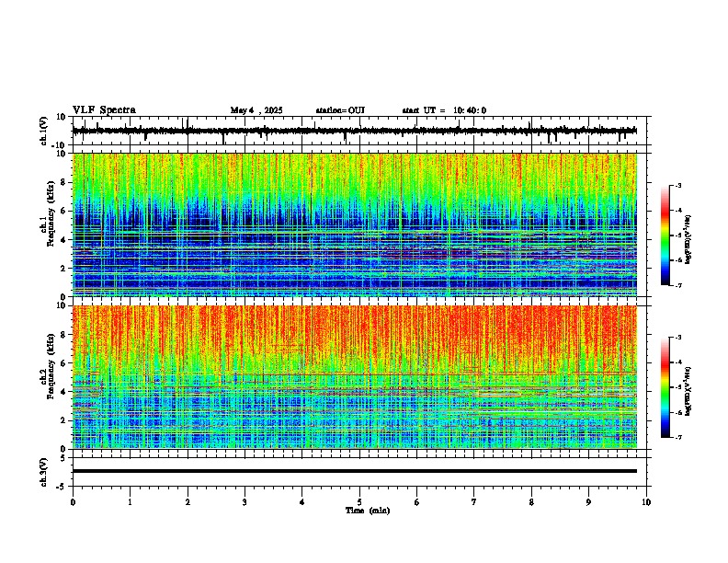Click the ch.1 spectrogram color scale bar
Screen dimensions: 728x563
point(665,236)
